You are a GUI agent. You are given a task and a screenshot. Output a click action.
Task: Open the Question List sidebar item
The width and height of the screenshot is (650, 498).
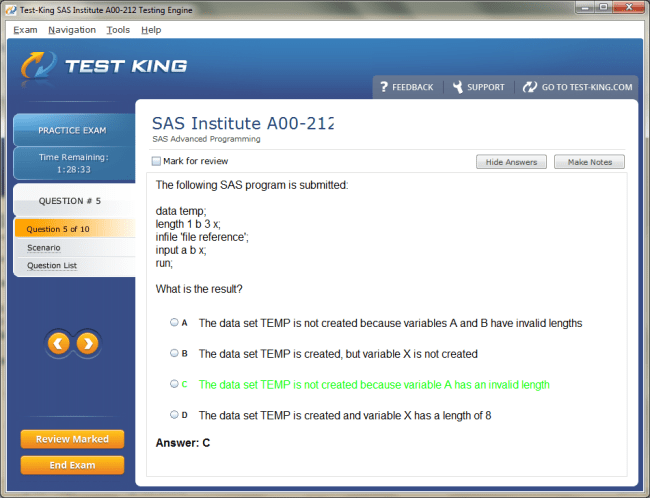pos(52,265)
